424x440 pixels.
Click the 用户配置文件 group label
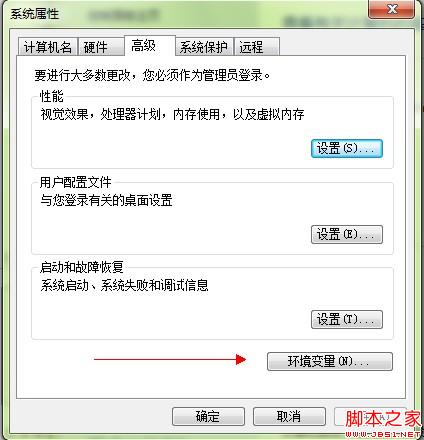[x=75, y=182]
